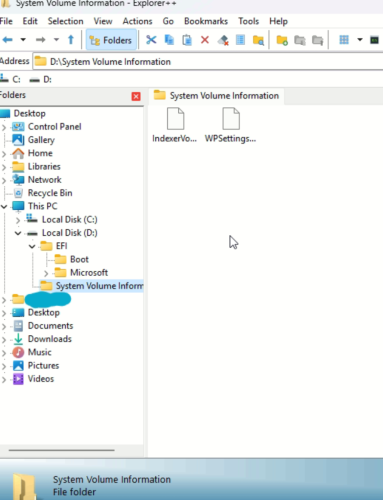The height and width of the screenshot is (500, 383).
Task: Open the Tools menu
Action: click(248, 21)
